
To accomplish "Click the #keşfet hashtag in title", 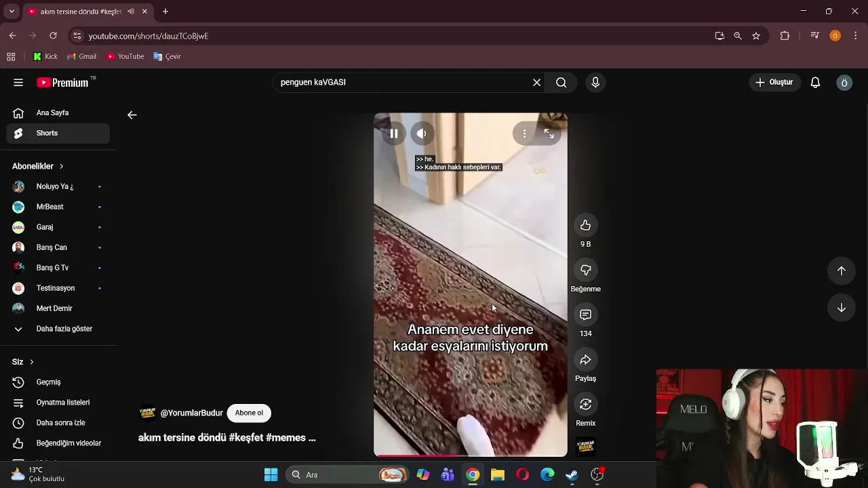I will pos(245,438).
